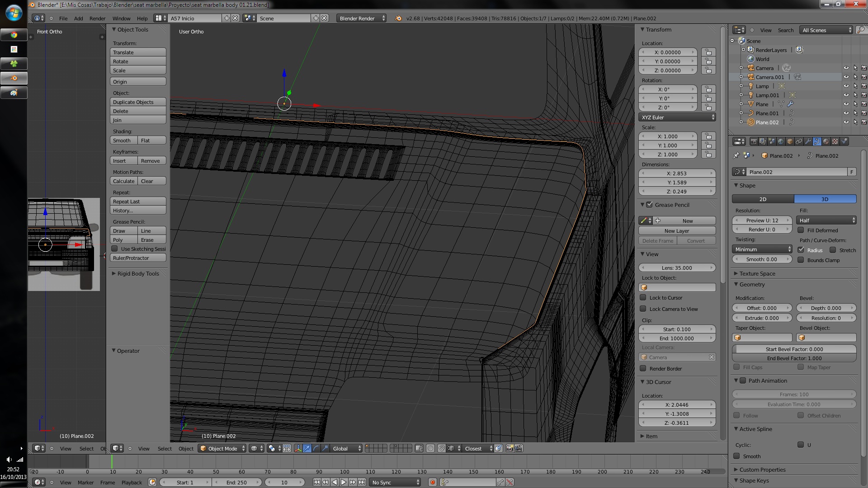
Task: Enable the translate manipulator arrow icon
Action: [307, 449]
